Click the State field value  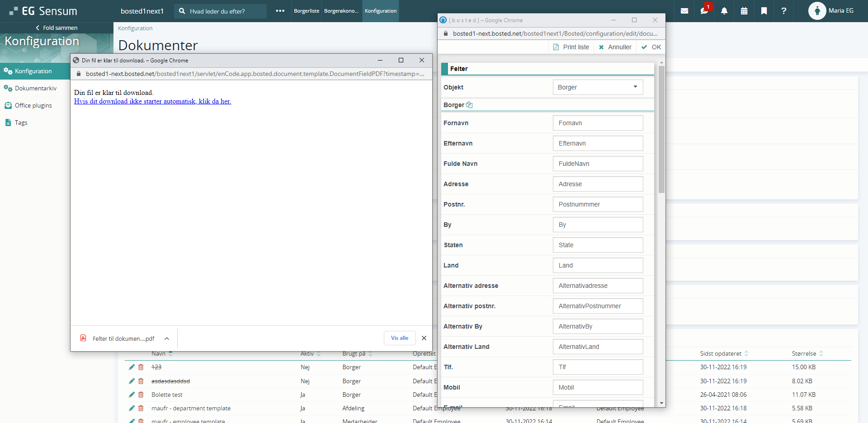tap(598, 245)
